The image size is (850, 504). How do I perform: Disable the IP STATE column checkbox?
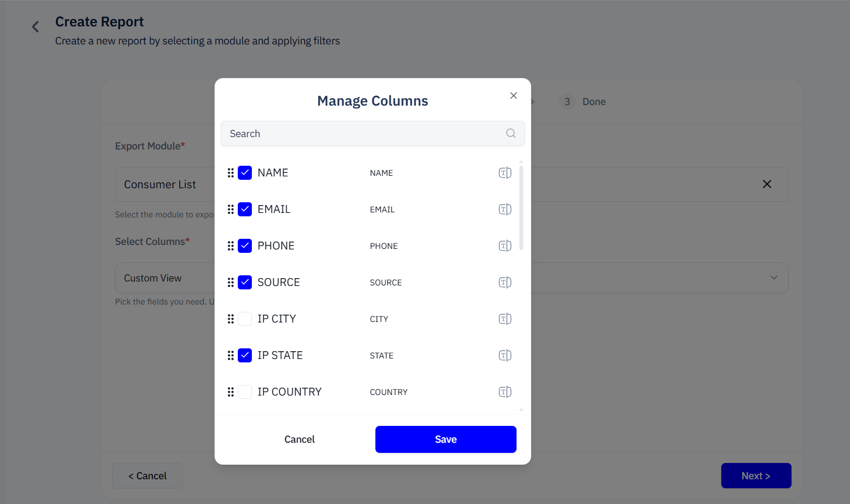click(245, 356)
